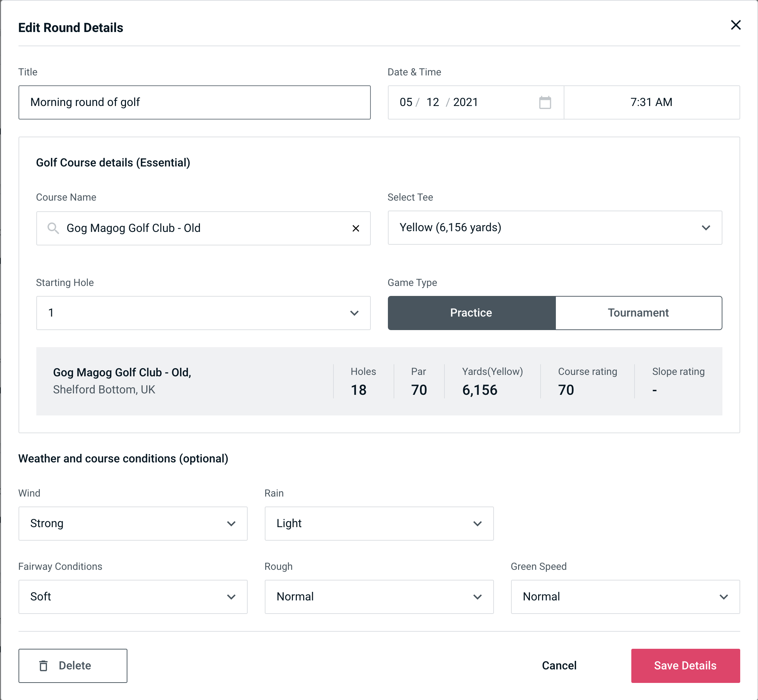Click the Cancel button

559,666
